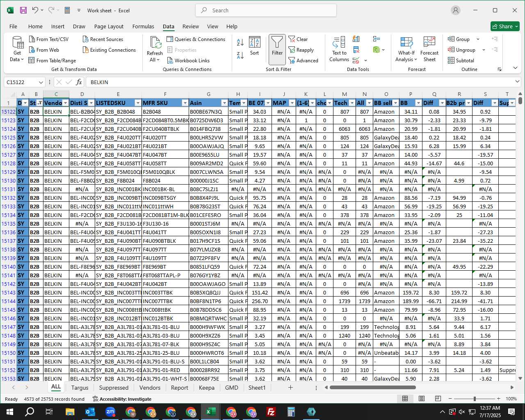This screenshot has height=420, width=525.
Task: Open Outlook from the taskbar
Action: (x=90, y=412)
